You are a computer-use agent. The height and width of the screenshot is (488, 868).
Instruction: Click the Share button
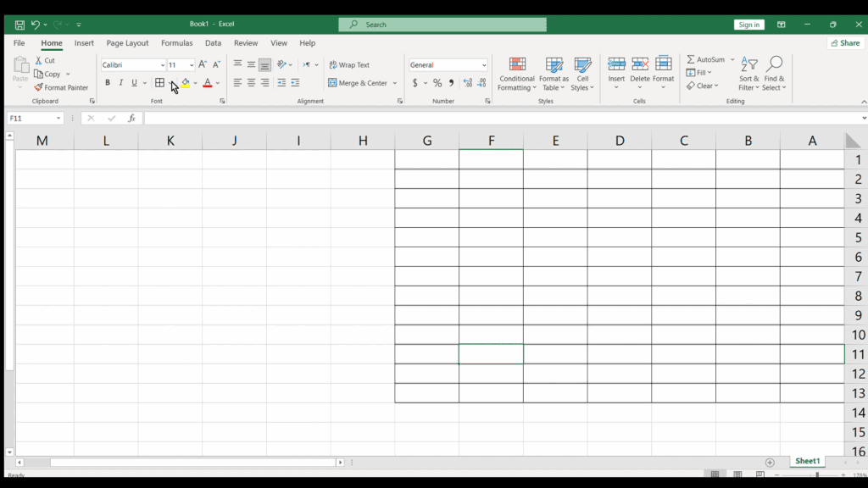(x=845, y=43)
